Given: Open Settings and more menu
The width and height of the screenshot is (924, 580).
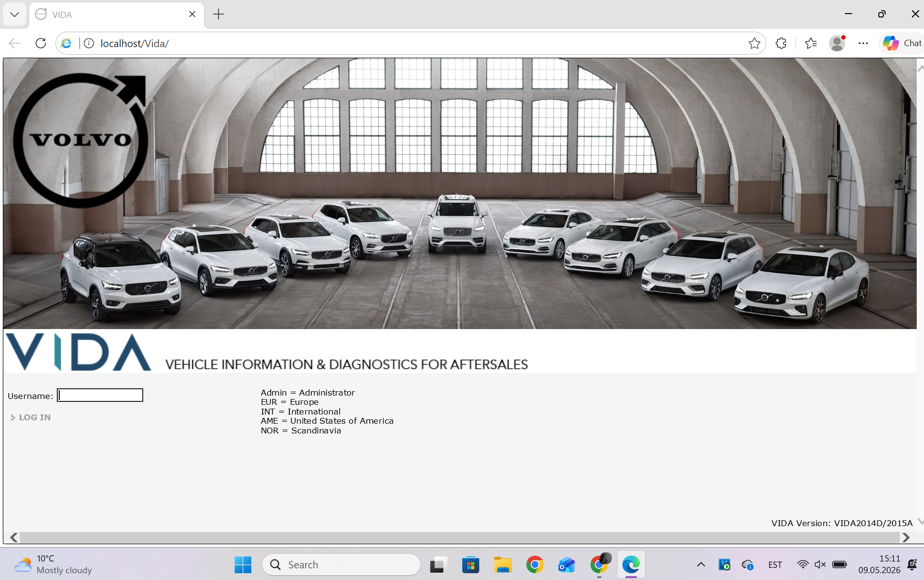Looking at the screenshot, I should 863,43.
